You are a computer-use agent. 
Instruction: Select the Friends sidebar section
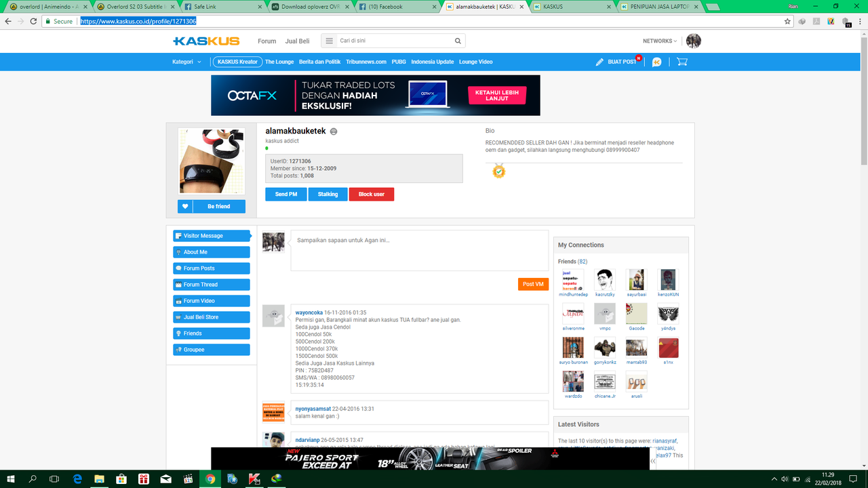tap(212, 333)
